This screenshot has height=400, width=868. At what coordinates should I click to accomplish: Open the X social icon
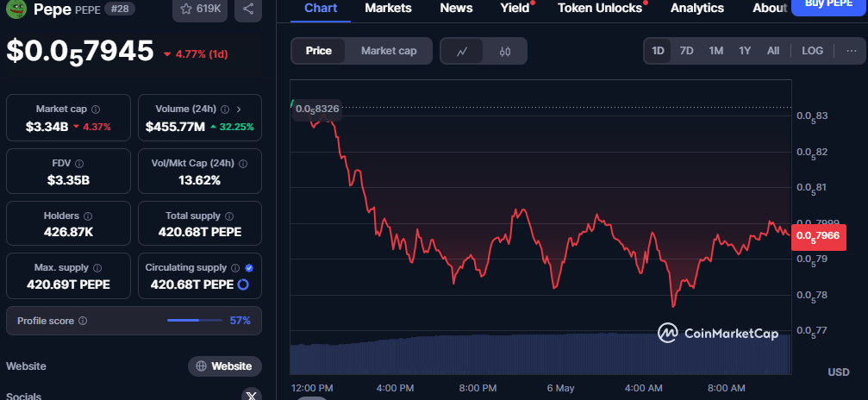(252, 396)
